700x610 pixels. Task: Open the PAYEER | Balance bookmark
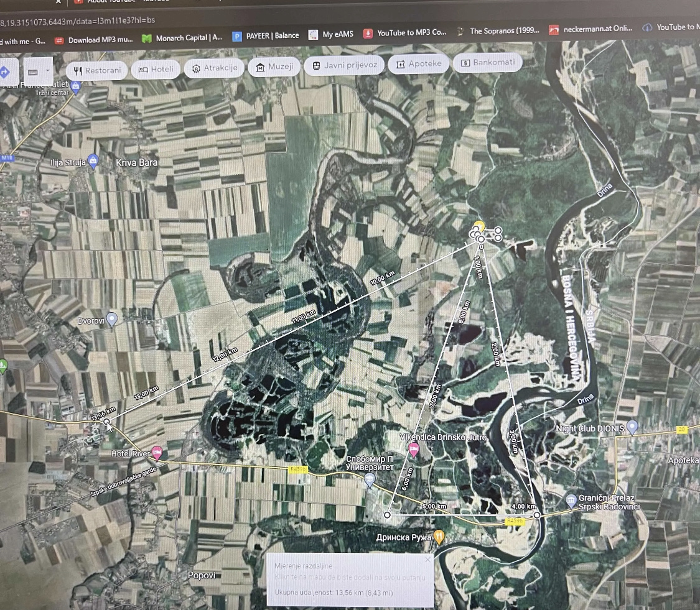266,35
